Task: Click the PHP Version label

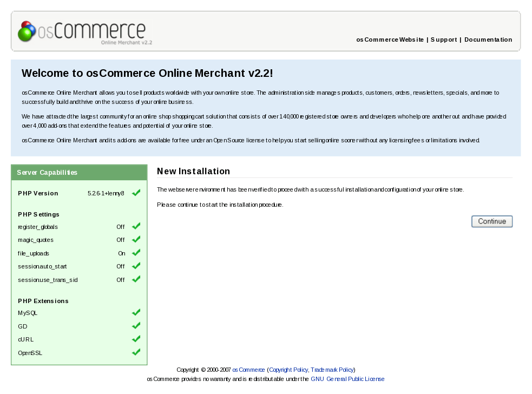Action: [38, 193]
